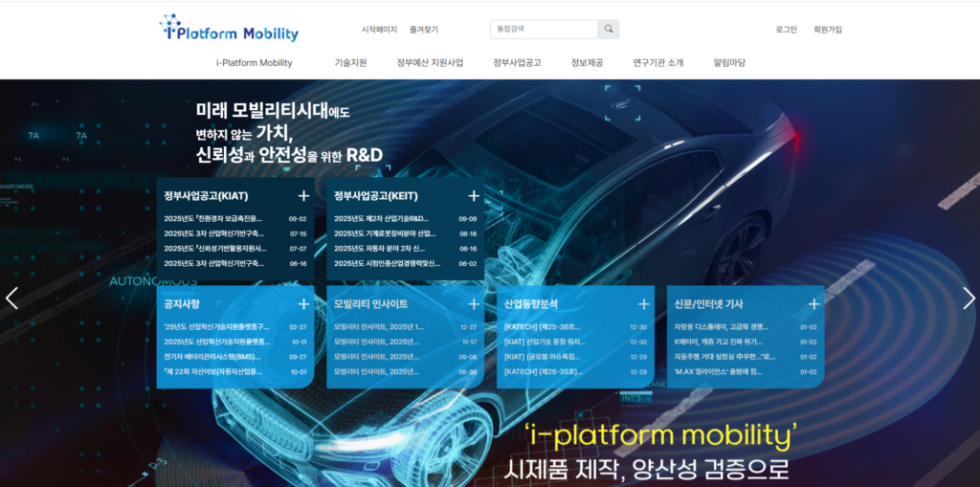This screenshot has width=980, height=487.
Task: Open the 정부예산 지원사업 menu
Action: coord(430,63)
